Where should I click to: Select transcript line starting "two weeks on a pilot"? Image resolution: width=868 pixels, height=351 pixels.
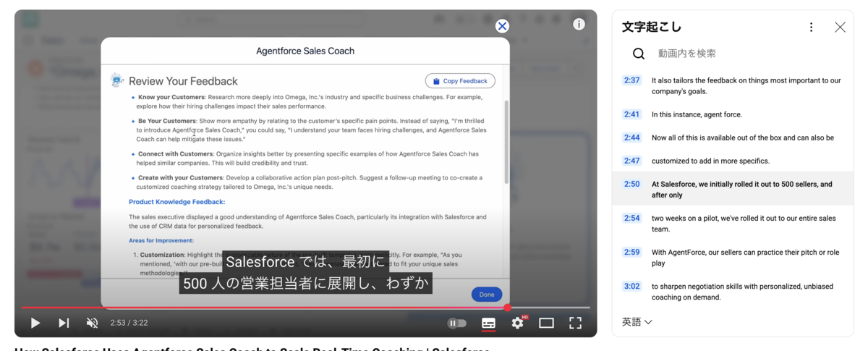tap(744, 224)
